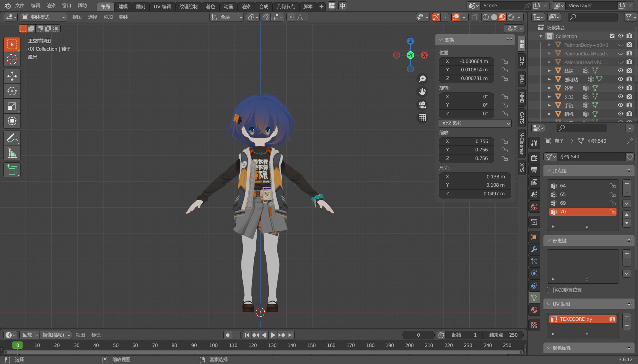
Task: Hide the 头发 object in outliner
Action: click(x=620, y=96)
